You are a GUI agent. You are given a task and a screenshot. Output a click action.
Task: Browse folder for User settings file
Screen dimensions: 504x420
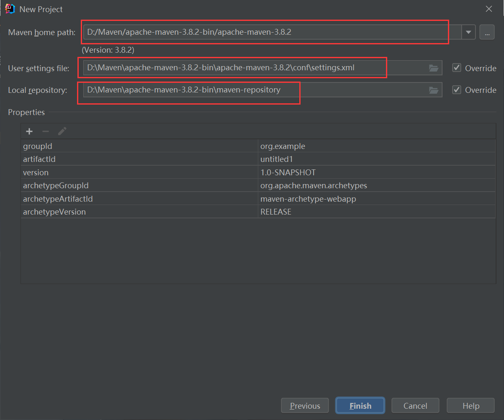click(434, 68)
